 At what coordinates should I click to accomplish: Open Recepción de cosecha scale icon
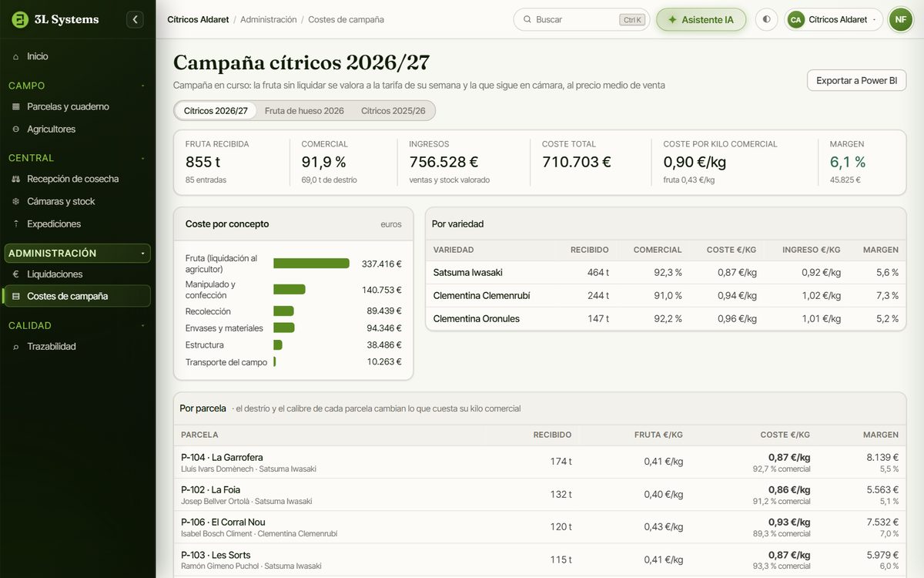16,179
